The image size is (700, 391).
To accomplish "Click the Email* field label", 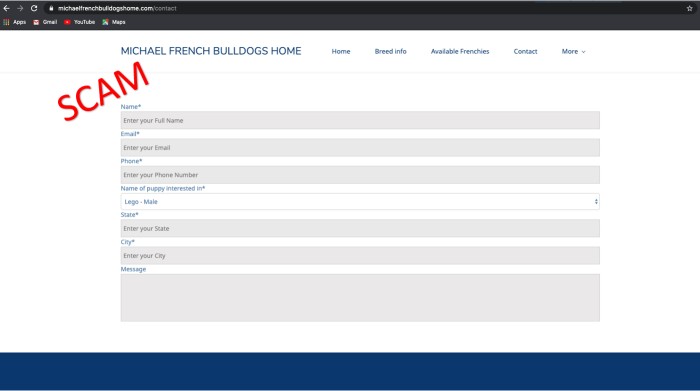I will point(130,134).
